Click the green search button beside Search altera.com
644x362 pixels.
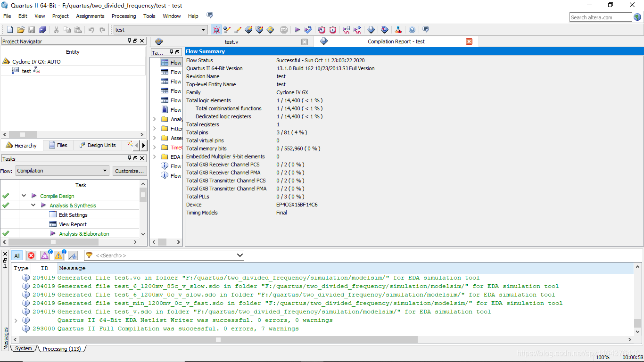pyautogui.click(x=637, y=17)
